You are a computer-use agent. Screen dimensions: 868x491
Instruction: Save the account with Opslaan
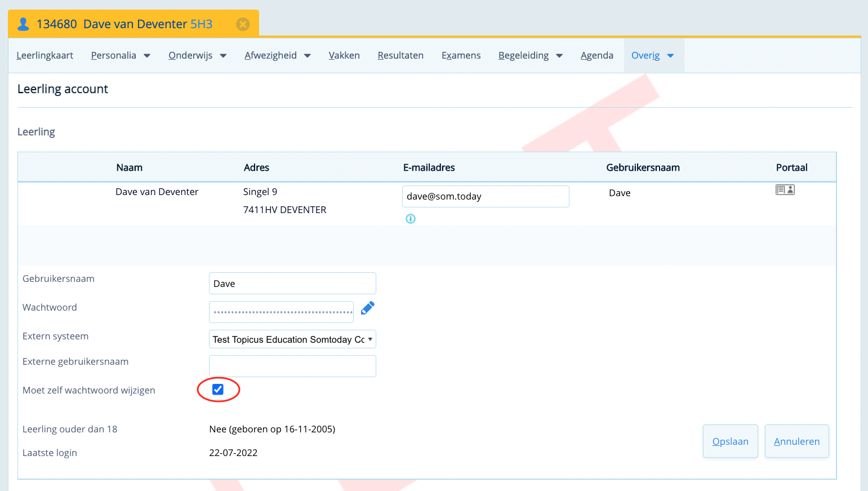coord(731,441)
